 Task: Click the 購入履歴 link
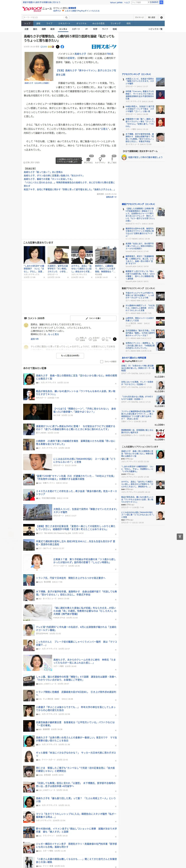[x=152, y=17]
